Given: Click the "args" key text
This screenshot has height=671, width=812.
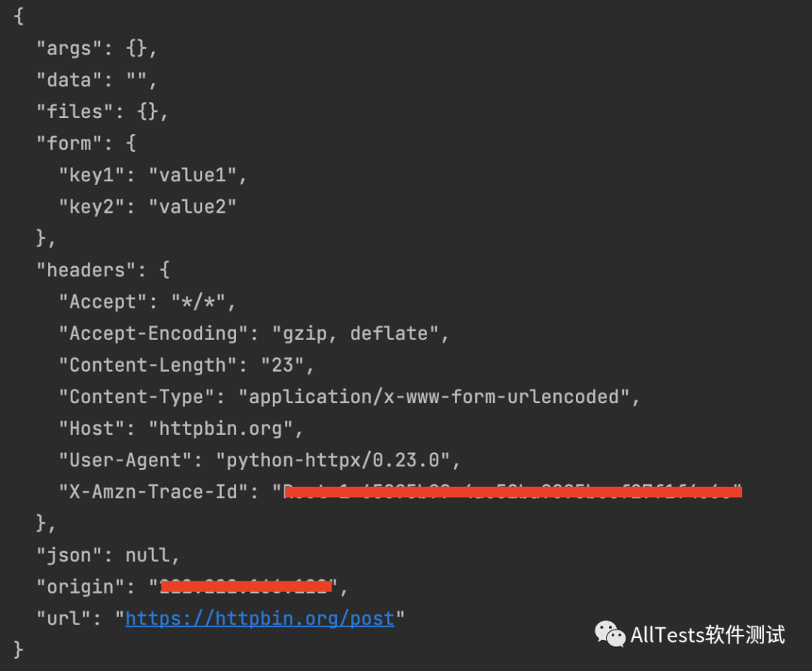Looking at the screenshot, I should 69,48.
